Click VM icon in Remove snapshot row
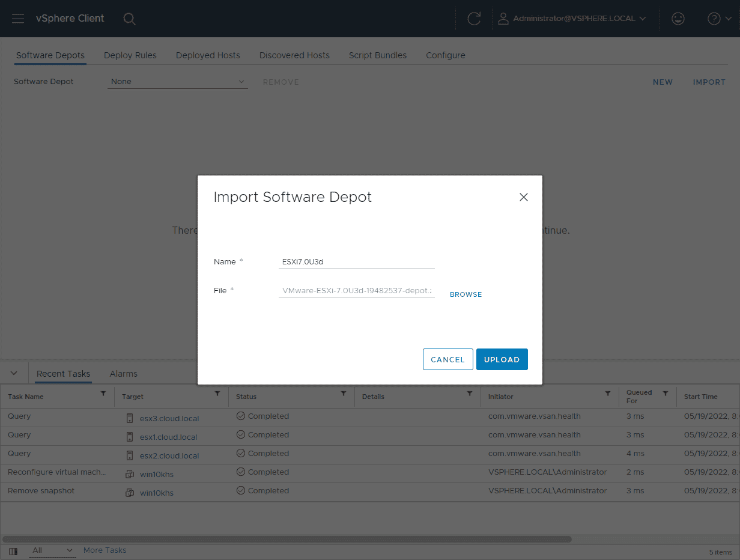740x560 pixels. coord(129,493)
